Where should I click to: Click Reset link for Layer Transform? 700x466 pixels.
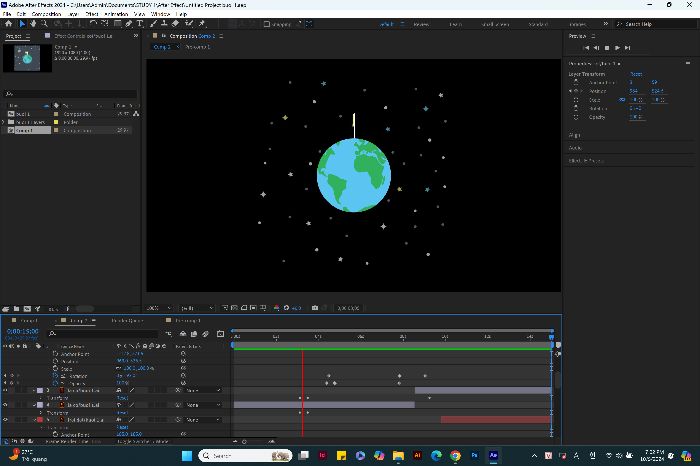pos(636,74)
